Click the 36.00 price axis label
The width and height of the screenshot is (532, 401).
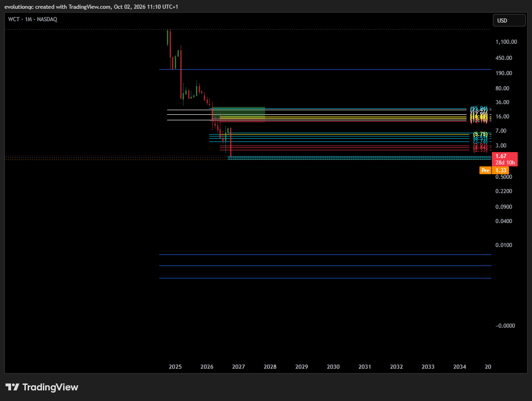pyautogui.click(x=502, y=102)
